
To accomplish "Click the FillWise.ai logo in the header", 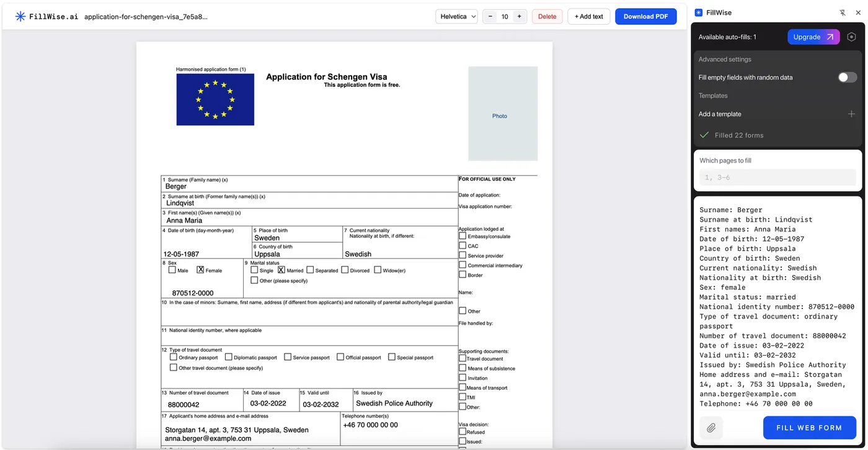I will click(x=46, y=17).
